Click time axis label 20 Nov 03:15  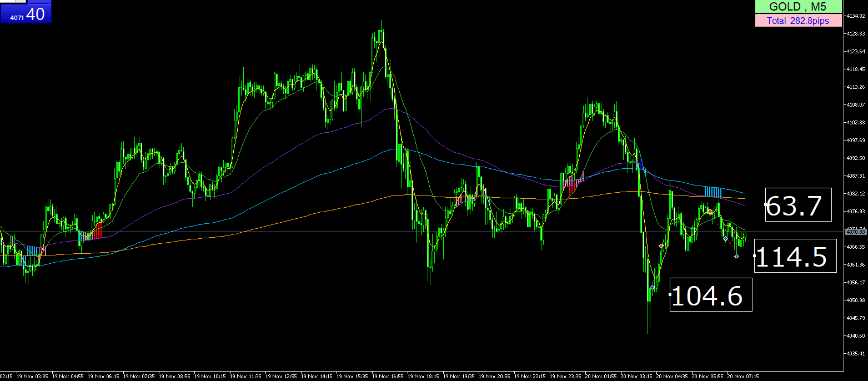click(x=636, y=376)
